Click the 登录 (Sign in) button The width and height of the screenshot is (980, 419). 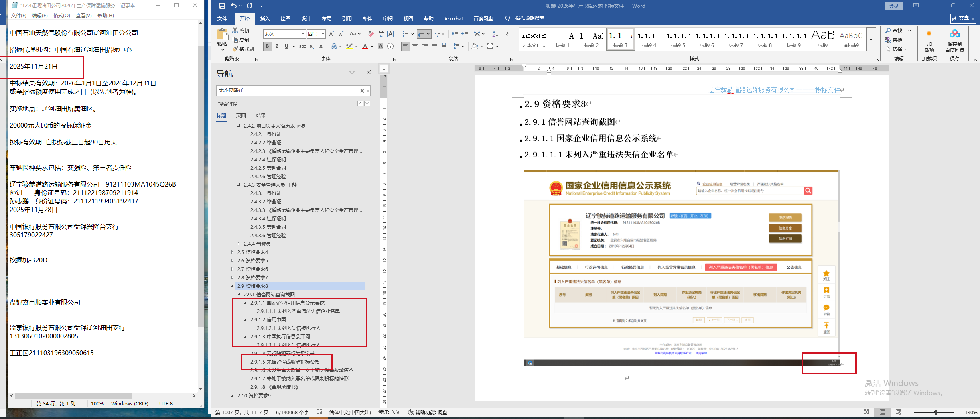point(893,6)
